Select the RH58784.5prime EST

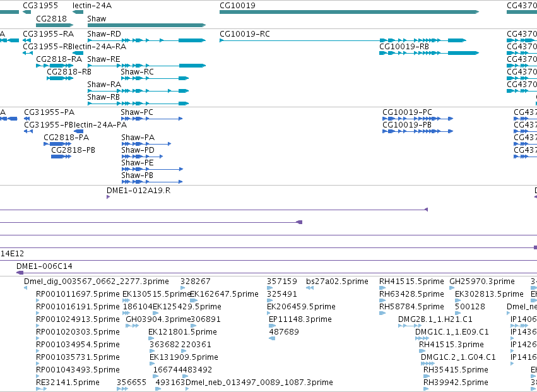tap(382, 313)
